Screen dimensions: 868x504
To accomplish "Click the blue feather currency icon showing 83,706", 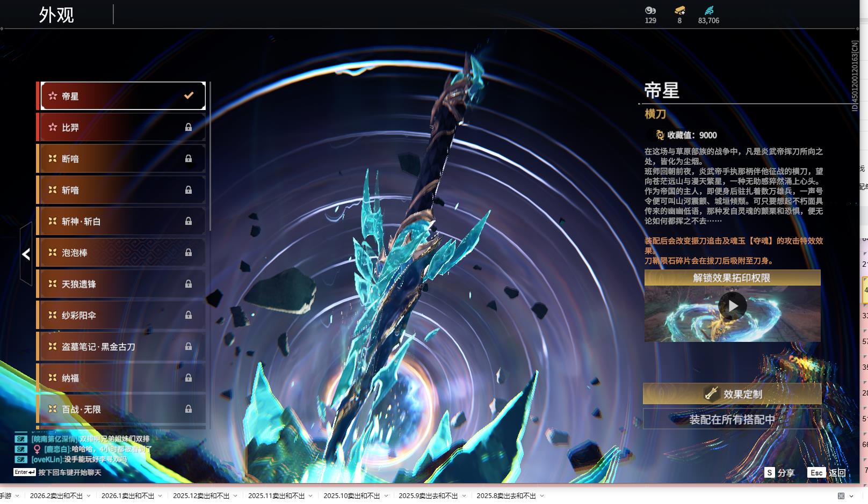I will [709, 10].
